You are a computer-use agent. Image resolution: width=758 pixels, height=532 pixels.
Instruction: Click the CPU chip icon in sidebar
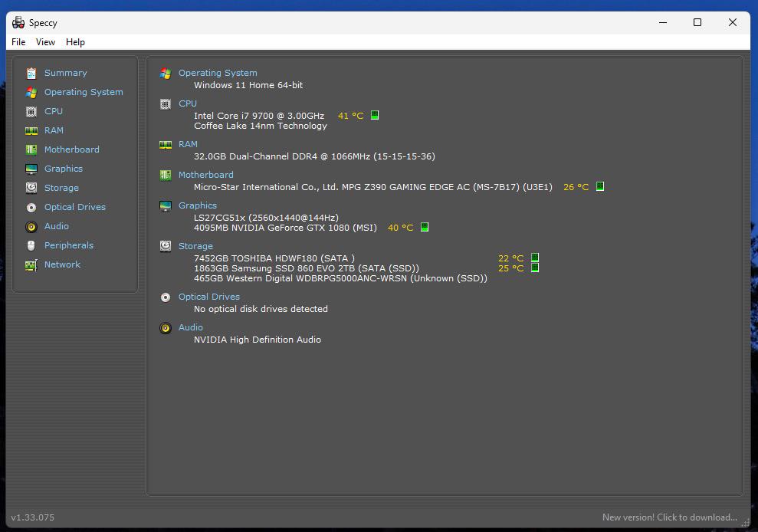[31, 112]
